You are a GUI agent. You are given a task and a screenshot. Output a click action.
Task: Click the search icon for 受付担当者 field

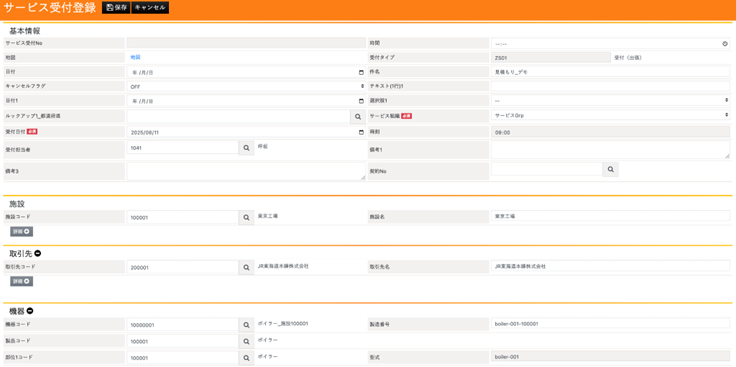(246, 148)
